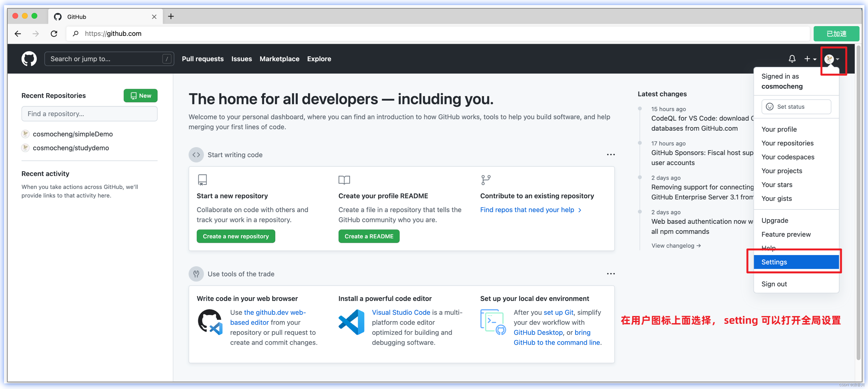Click the Use tools of the trade icon

pyautogui.click(x=196, y=274)
